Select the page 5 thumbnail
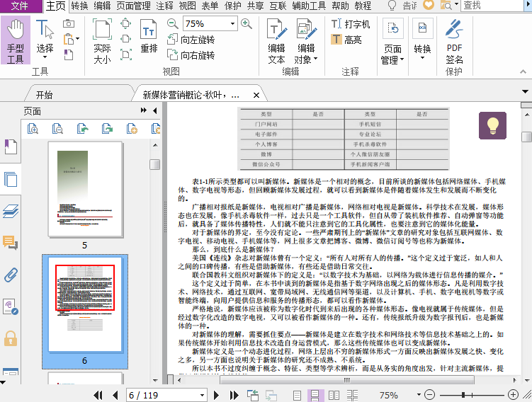The width and height of the screenshot is (532, 402). pyautogui.click(x=85, y=190)
